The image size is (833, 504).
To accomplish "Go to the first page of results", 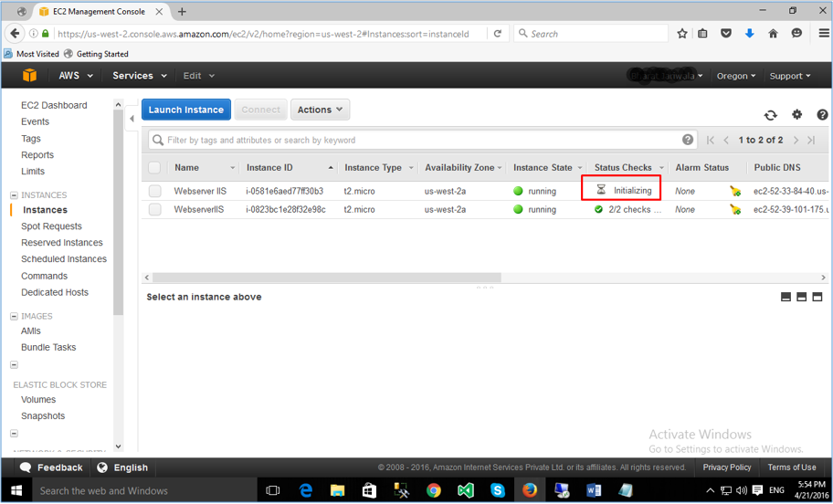I will (711, 141).
